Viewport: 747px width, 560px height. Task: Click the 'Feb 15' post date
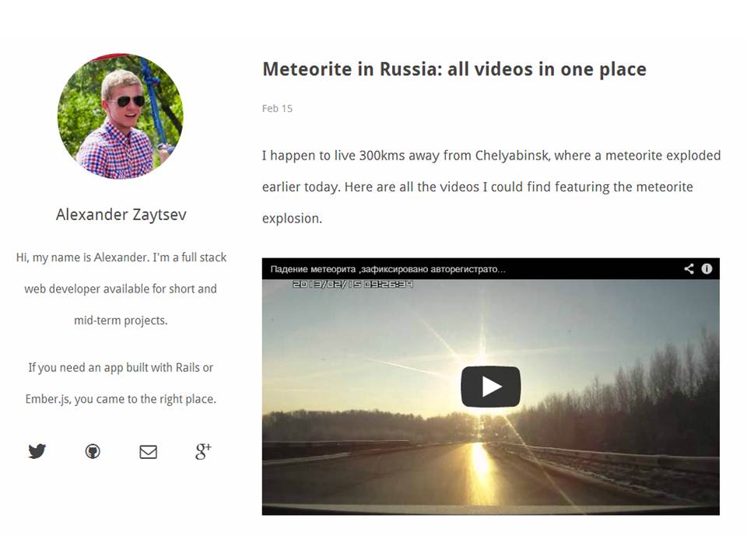tap(277, 109)
